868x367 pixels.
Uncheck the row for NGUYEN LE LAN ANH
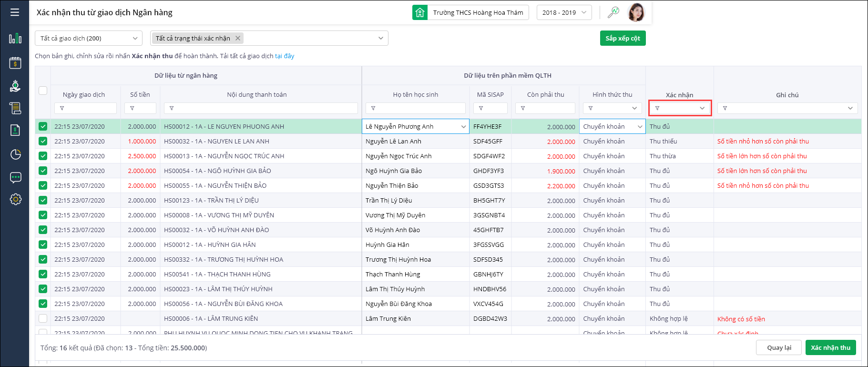click(x=43, y=141)
